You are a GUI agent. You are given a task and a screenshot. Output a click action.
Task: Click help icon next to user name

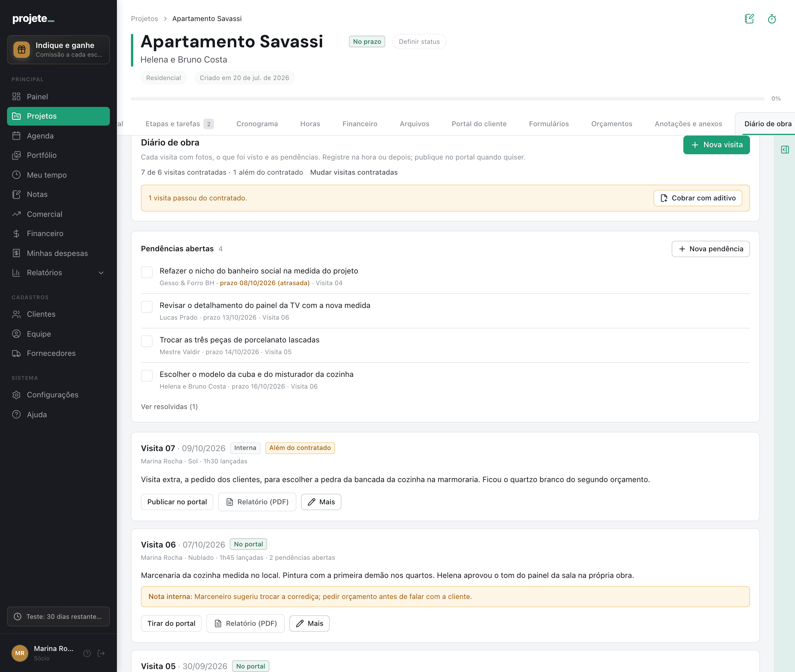(x=87, y=653)
